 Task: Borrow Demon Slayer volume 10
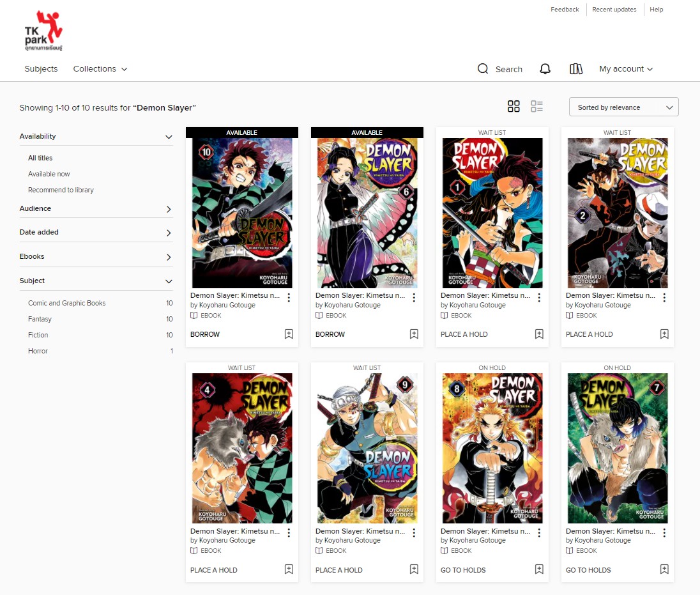205,335
